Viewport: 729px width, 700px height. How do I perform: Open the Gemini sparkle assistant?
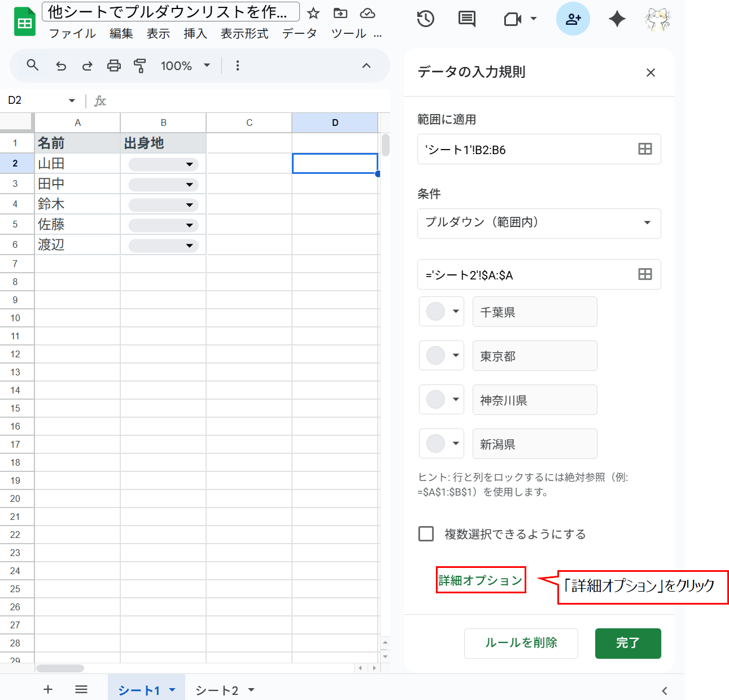(617, 19)
